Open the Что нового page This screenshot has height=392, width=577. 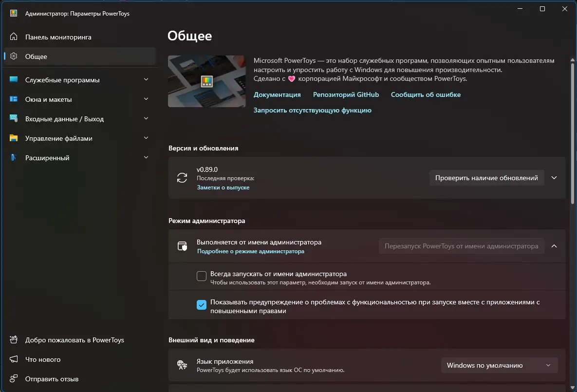tap(79, 359)
